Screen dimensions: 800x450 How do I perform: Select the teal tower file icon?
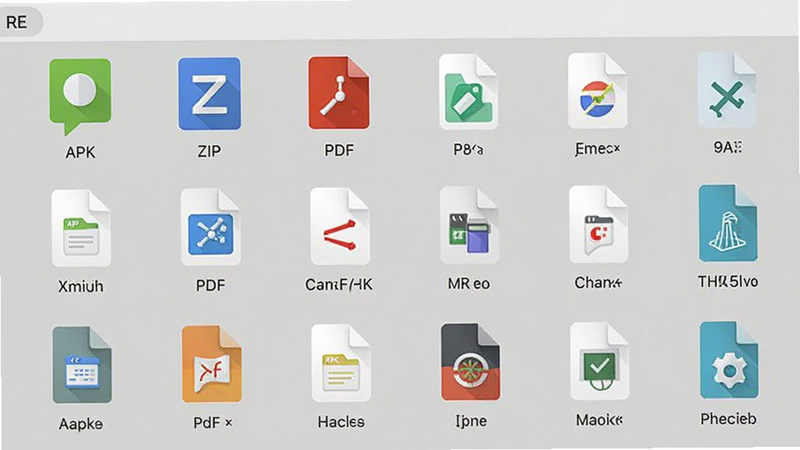[728, 223]
